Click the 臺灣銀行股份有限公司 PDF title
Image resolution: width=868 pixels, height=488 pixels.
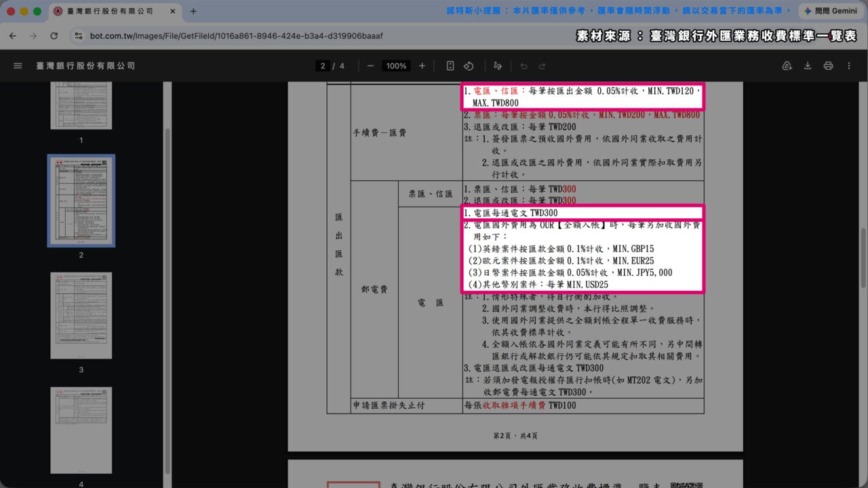pyautogui.click(x=85, y=66)
